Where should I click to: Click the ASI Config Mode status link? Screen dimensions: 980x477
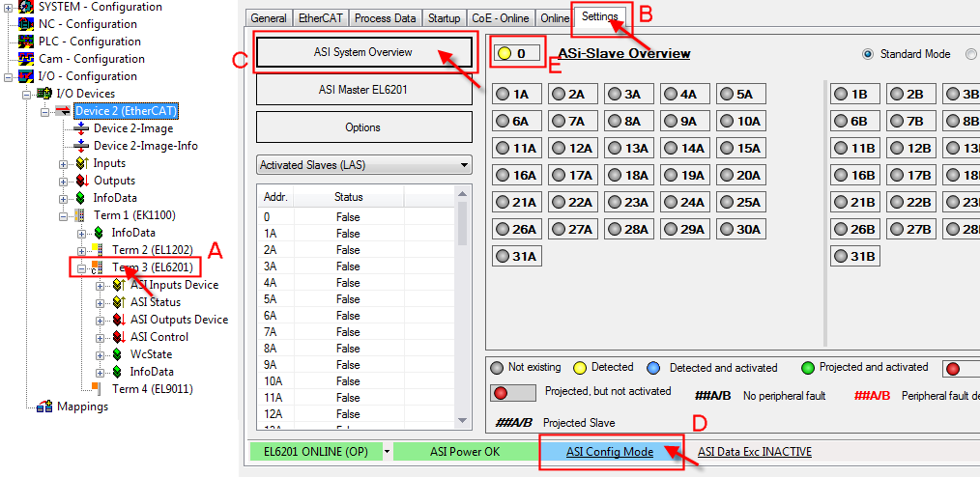tap(610, 451)
